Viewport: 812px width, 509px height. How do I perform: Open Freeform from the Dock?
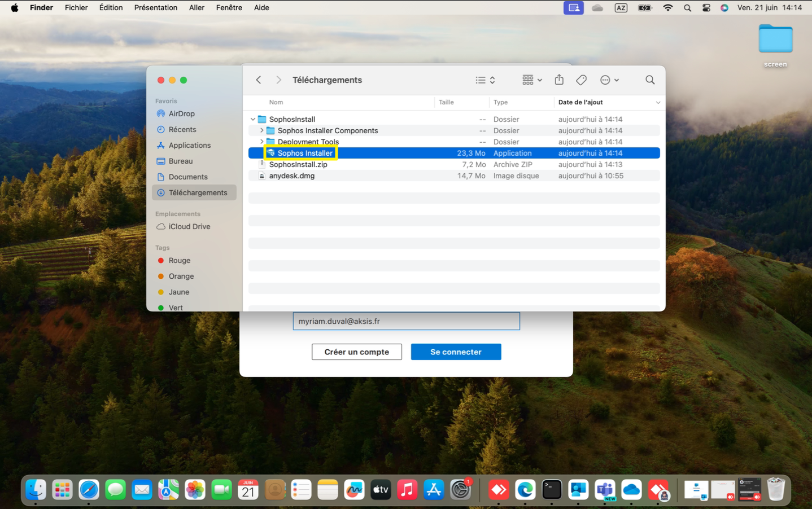(x=354, y=489)
